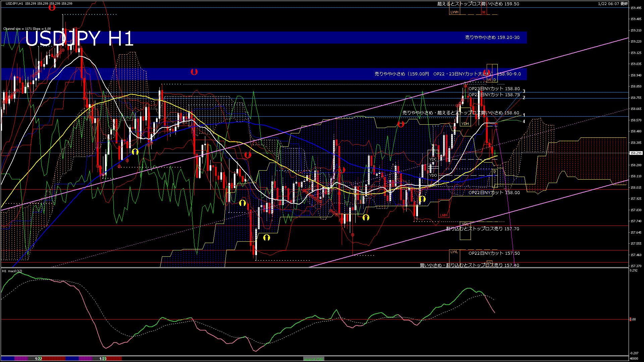Click the H1 macd (12) indicator header

[x=12, y=271]
